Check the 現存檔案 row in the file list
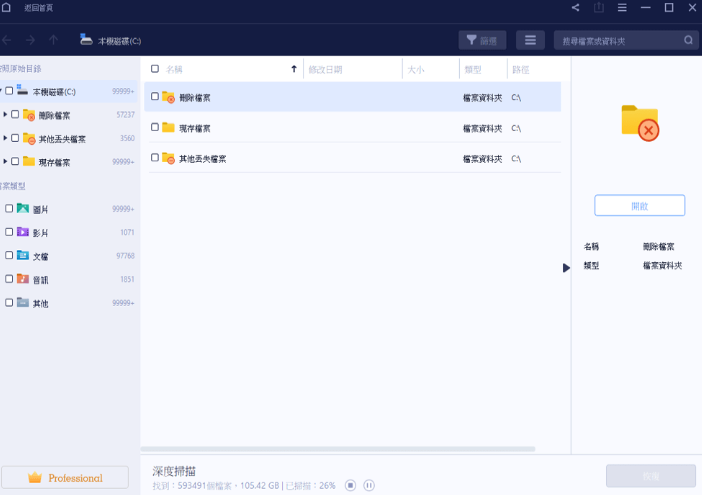Viewport: 702px width, 495px height. point(155,127)
